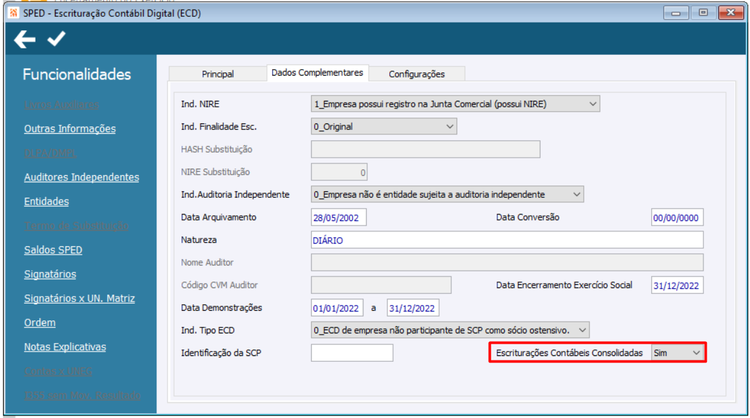Open the Configurações tab
750x418 pixels.
click(417, 74)
